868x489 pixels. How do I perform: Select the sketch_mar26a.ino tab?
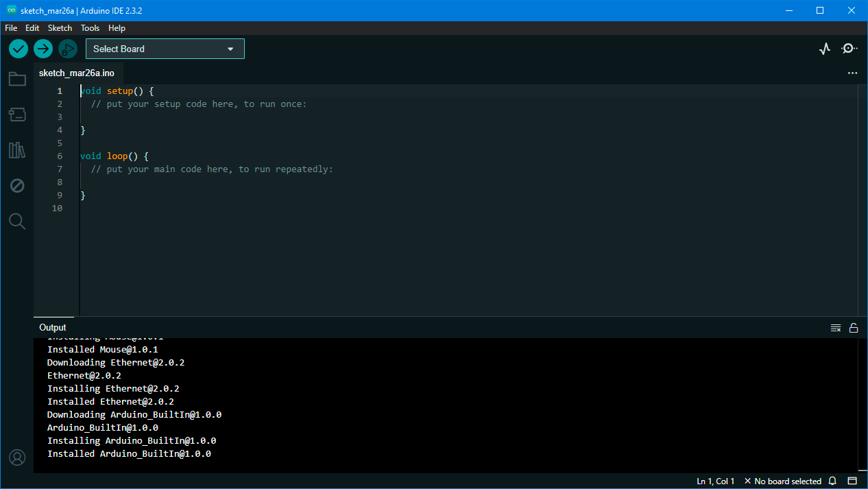coord(77,73)
